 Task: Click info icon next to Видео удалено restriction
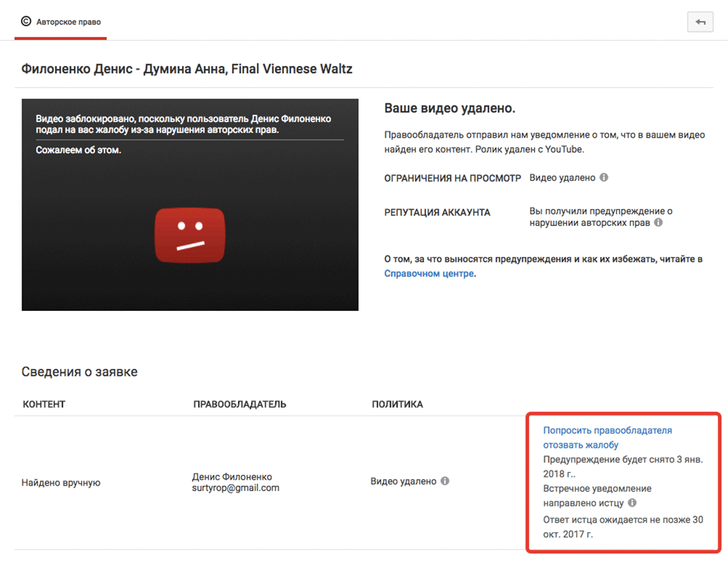603,177
